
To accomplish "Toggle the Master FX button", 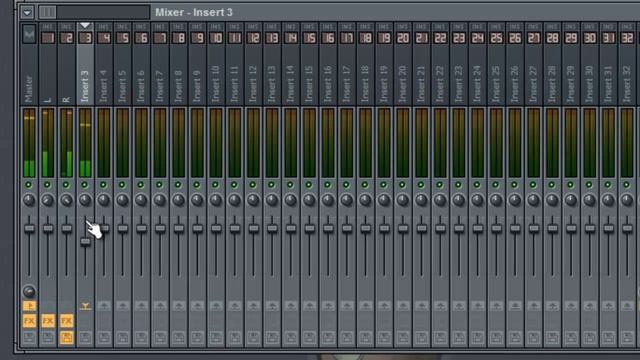I will [x=29, y=321].
